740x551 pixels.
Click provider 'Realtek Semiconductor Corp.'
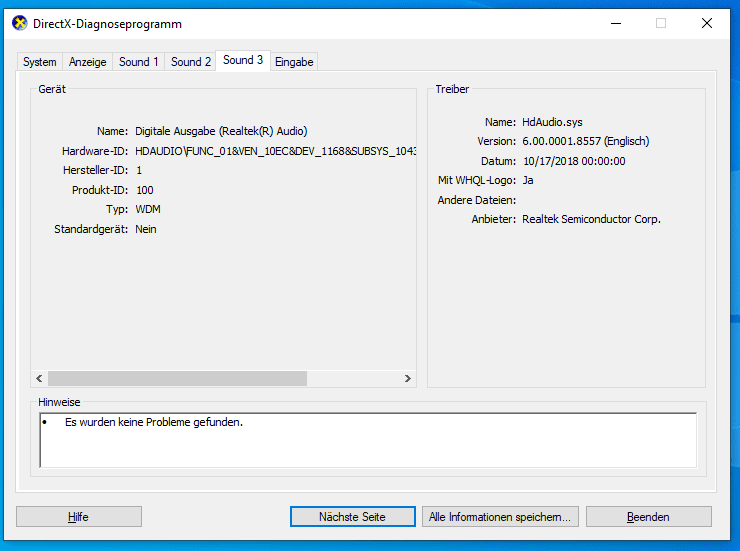(591, 219)
